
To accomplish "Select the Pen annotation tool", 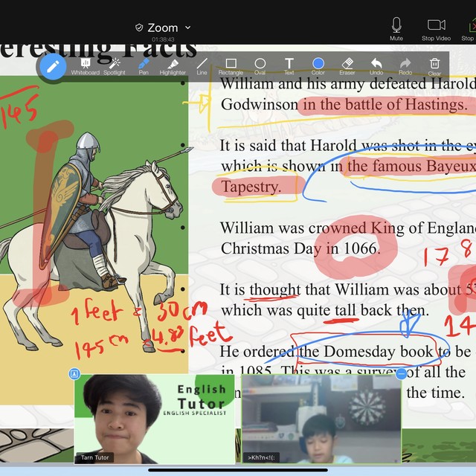I will coord(144,66).
